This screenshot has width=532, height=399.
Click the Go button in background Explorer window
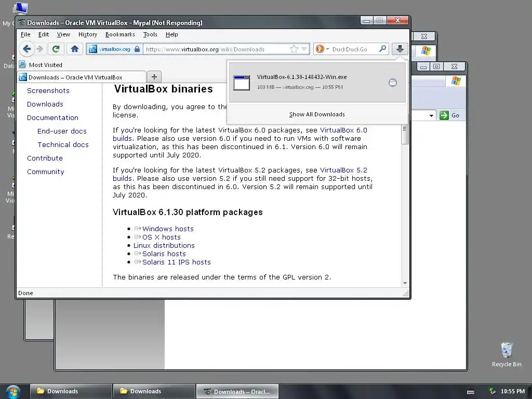coord(449,115)
